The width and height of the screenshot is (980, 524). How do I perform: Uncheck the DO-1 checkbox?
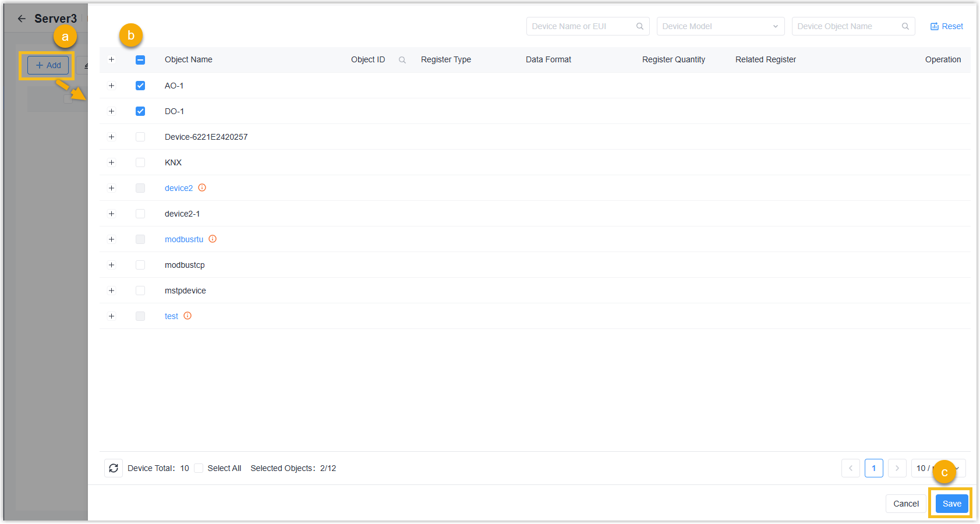click(x=140, y=111)
